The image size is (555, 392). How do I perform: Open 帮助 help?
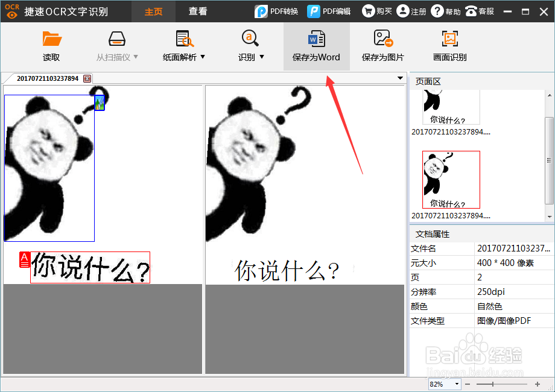pyautogui.click(x=446, y=11)
